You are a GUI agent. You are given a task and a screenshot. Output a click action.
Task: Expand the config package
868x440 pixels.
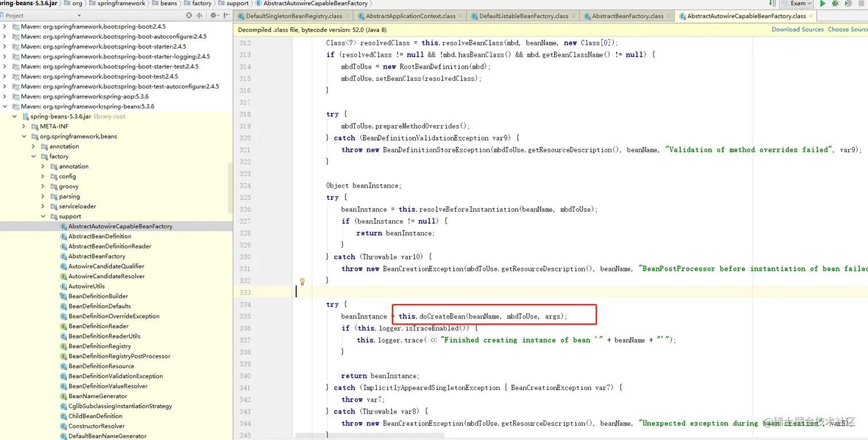pyautogui.click(x=43, y=176)
